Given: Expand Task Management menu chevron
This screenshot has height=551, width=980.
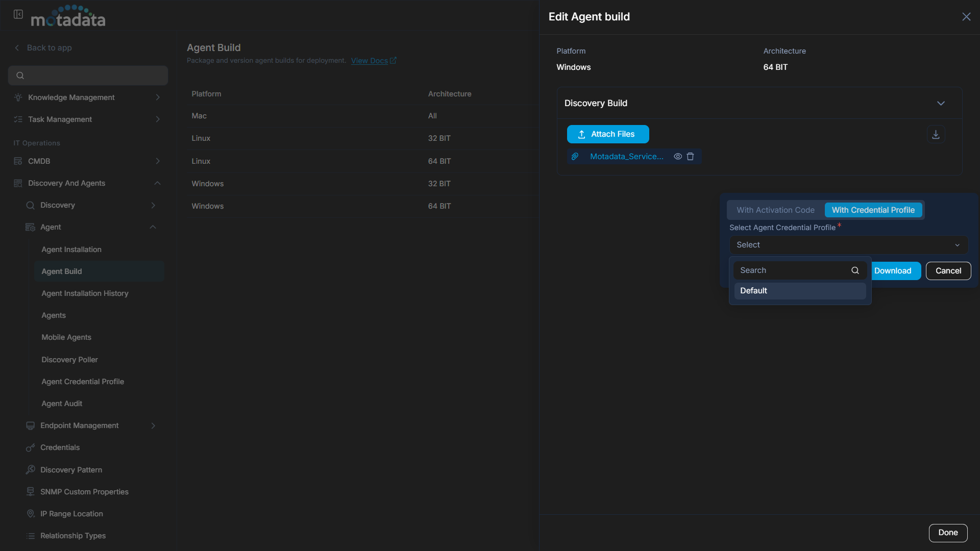Looking at the screenshot, I should [x=158, y=119].
